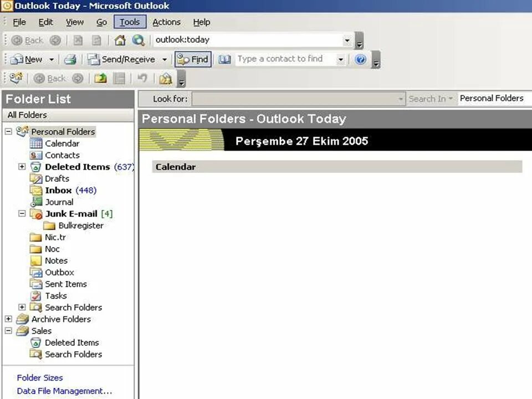Select the Tasks folder
Image resolution: width=532 pixels, height=399 pixels.
coord(56,296)
